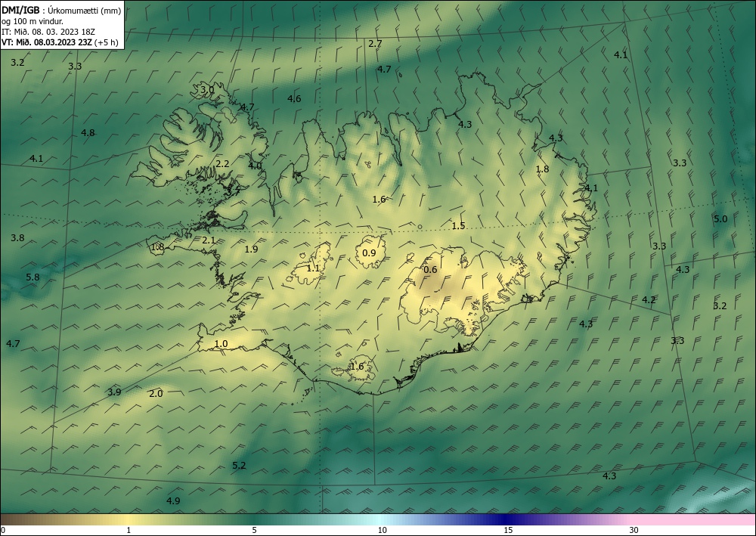The width and height of the screenshot is (756, 536).
Task: Click the 3.0 value at the Westfjords tip
Action: (x=207, y=90)
